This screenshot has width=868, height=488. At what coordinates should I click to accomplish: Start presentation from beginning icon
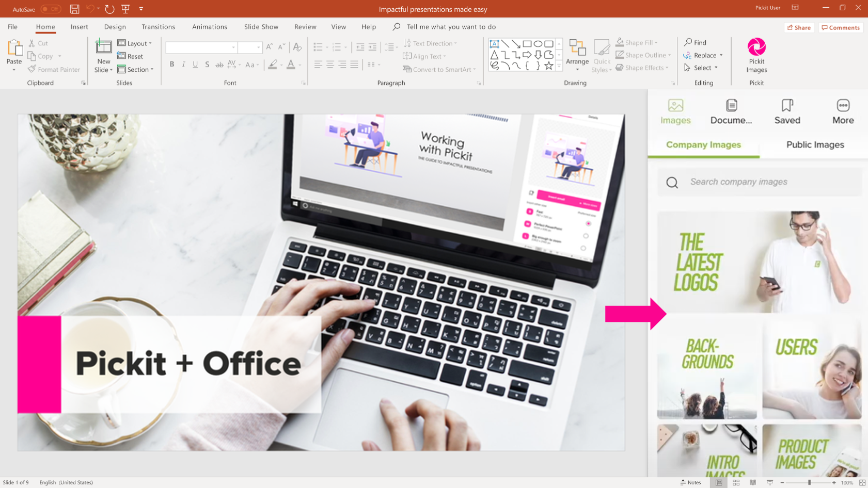pos(125,9)
